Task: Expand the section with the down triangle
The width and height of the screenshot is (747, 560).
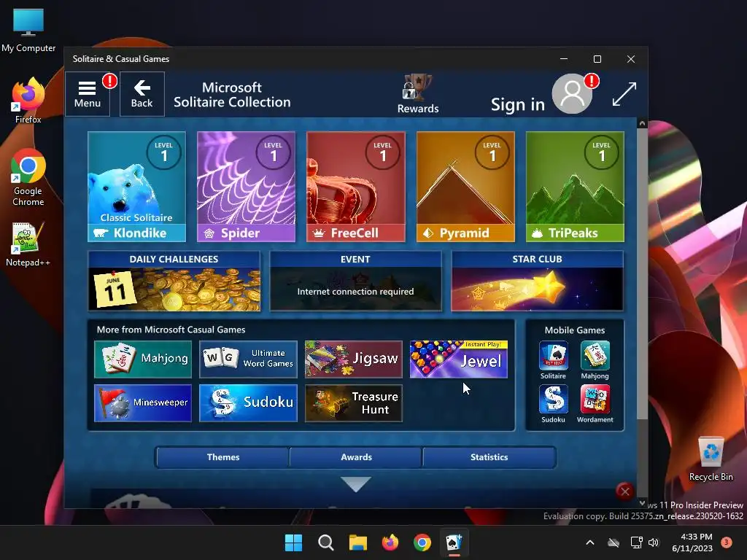Action: tap(356, 484)
